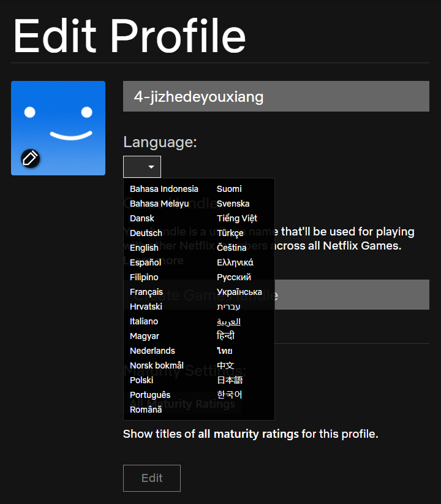Choose Română language option
The height and width of the screenshot is (504, 441).
[x=146, y=410]
